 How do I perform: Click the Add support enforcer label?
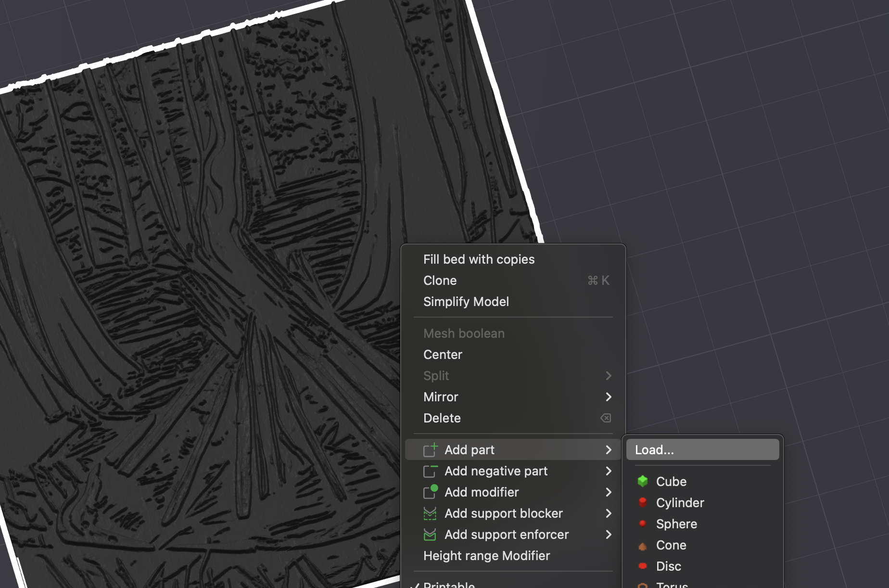click(507, 535)
